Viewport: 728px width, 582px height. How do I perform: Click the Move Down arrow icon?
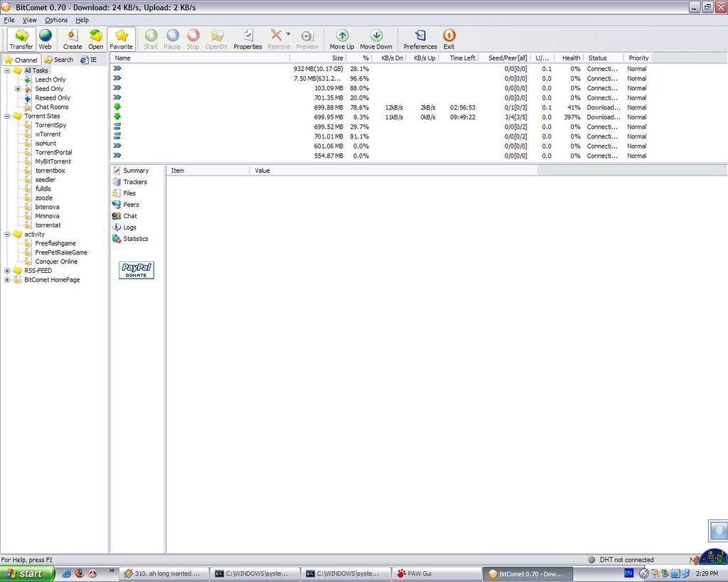coord(376,36)
